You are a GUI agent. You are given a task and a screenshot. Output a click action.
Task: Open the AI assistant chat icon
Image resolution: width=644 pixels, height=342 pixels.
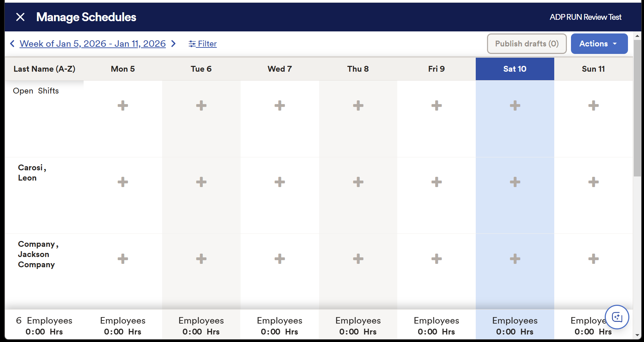(x=617, y=317)
